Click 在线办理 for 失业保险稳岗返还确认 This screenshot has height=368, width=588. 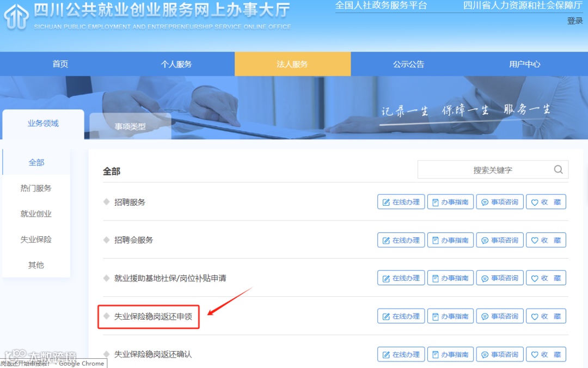[x=401, y=354]
